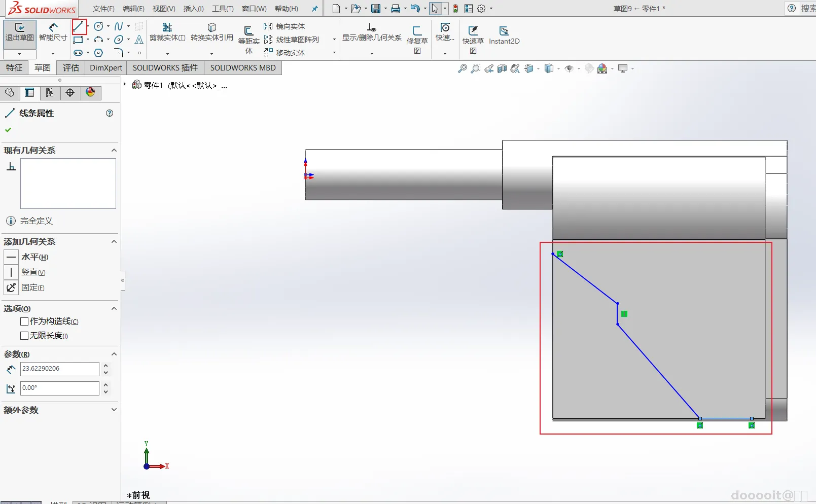Select the Line sketch tool
The height and width of the screenshot is (504, 816).
[79, 26]
